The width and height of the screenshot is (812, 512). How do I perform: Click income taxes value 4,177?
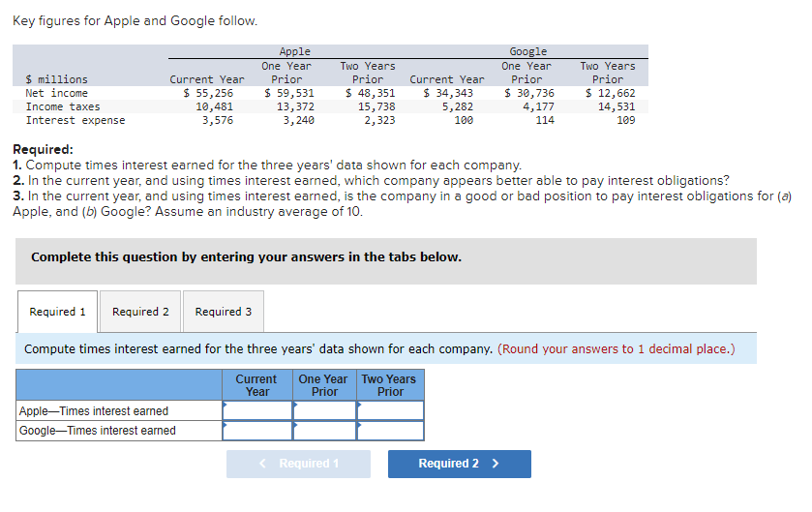[538, 106]
